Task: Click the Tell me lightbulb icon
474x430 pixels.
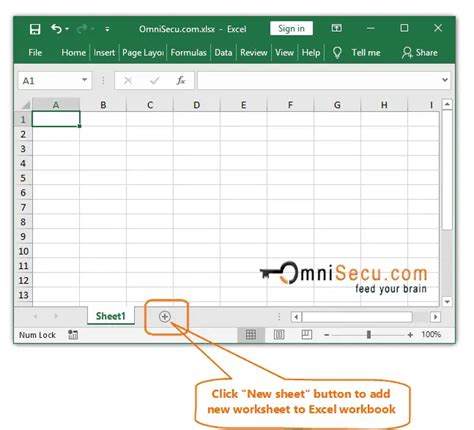Action: pos(337,53)
